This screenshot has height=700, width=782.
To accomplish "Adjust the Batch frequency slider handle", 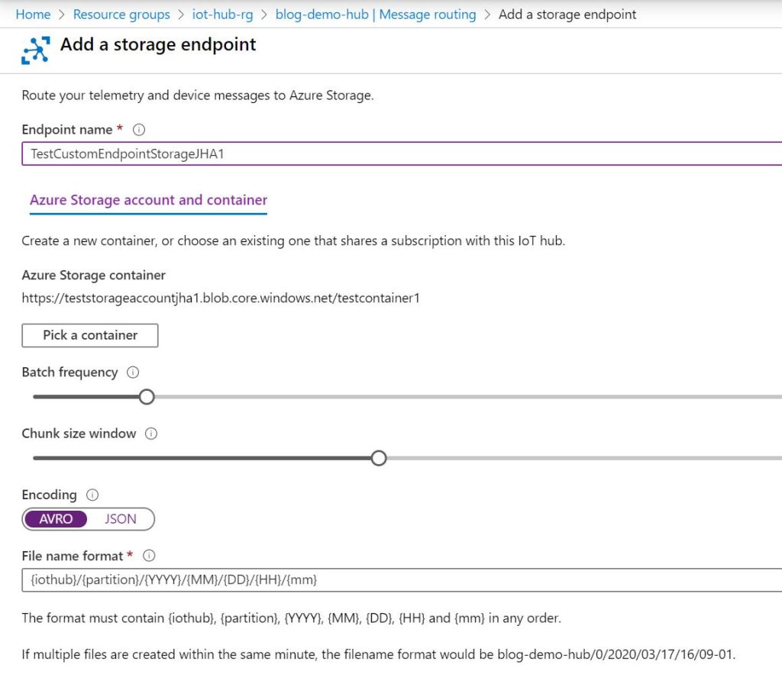I will click(147, 396).
